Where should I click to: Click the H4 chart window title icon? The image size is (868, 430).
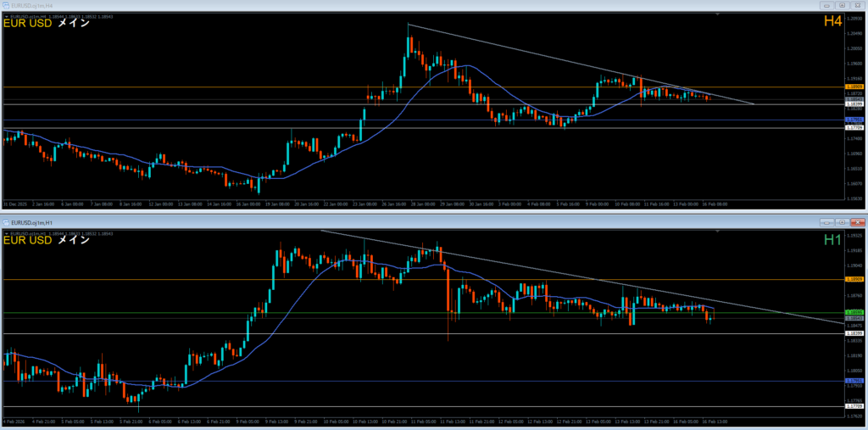(x=6, y=5)
